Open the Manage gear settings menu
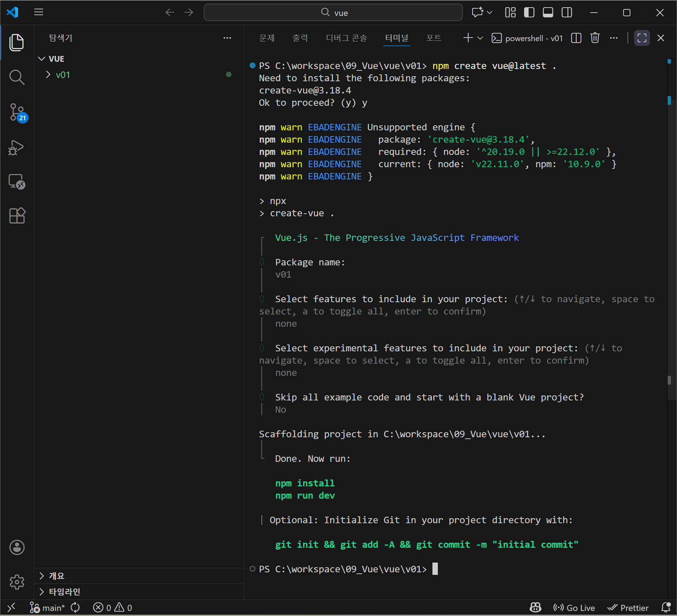The height and width of the screenshot is (616, 677). pos(17,582)
